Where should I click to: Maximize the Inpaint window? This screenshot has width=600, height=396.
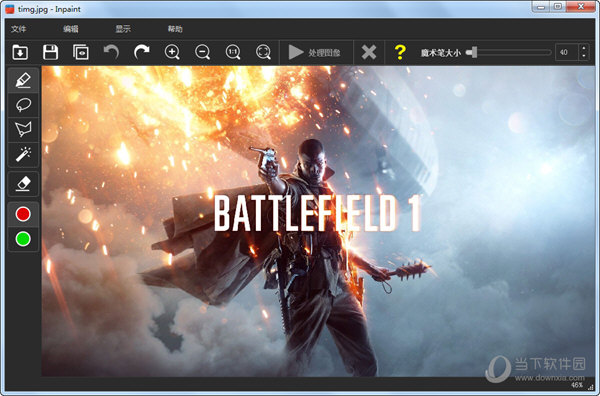tap(558, 7)
